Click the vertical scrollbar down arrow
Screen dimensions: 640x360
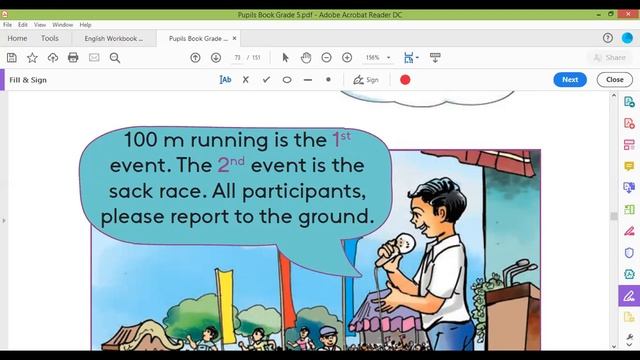(613, 347)
